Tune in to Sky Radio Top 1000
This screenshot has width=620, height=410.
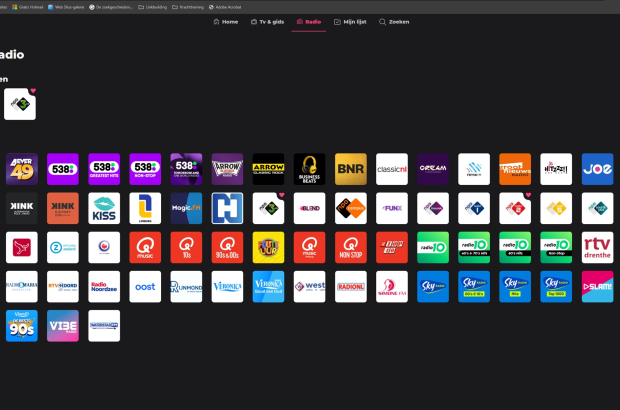[x=555, y=287]
